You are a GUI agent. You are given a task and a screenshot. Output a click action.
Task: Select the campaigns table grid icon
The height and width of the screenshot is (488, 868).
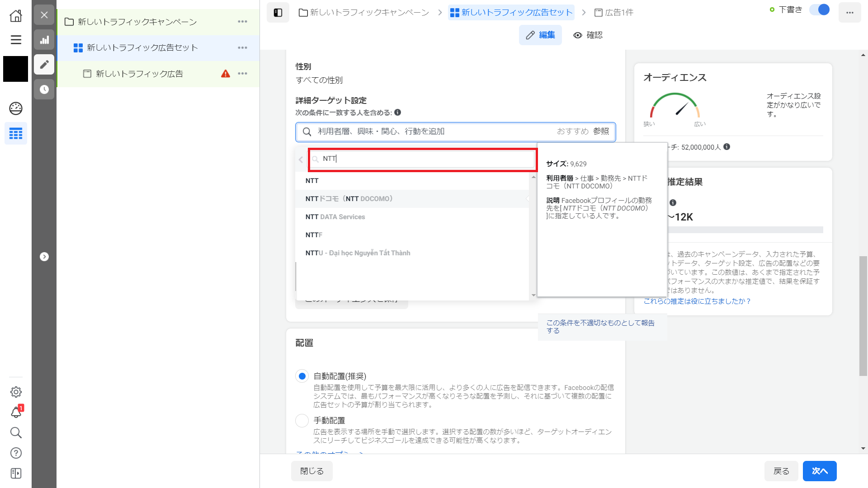tap(16, 133)
